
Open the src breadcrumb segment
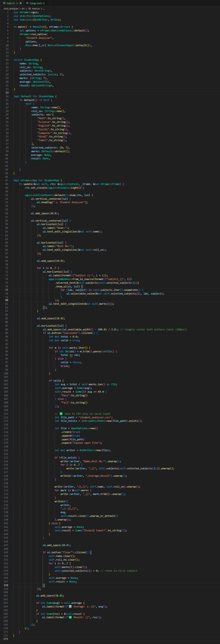click(23, 9)
